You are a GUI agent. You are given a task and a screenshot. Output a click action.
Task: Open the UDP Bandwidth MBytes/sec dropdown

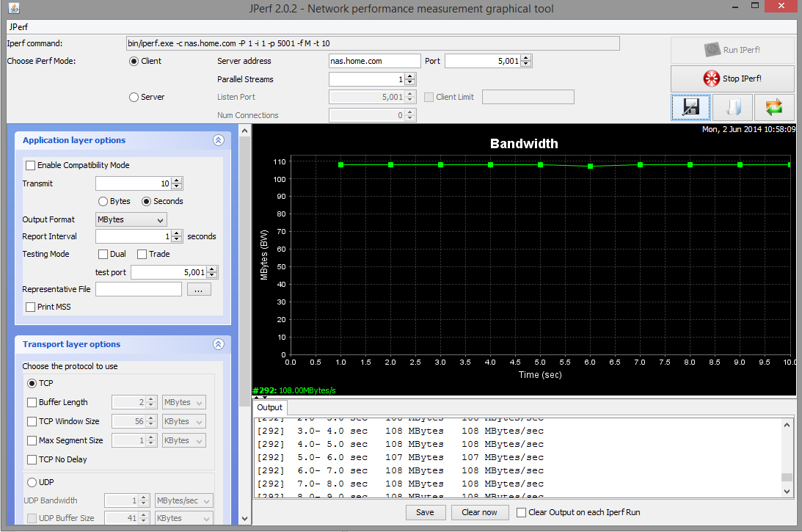click(184, 500)
